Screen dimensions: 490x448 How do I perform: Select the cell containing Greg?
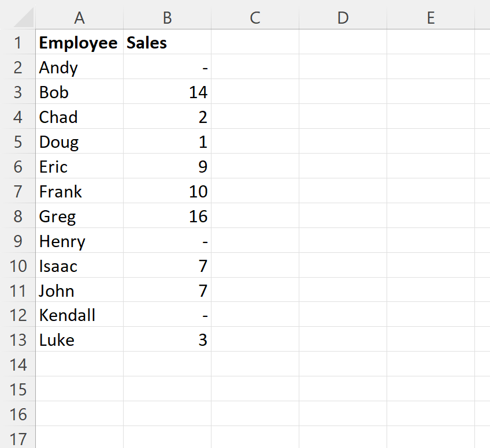79,216
